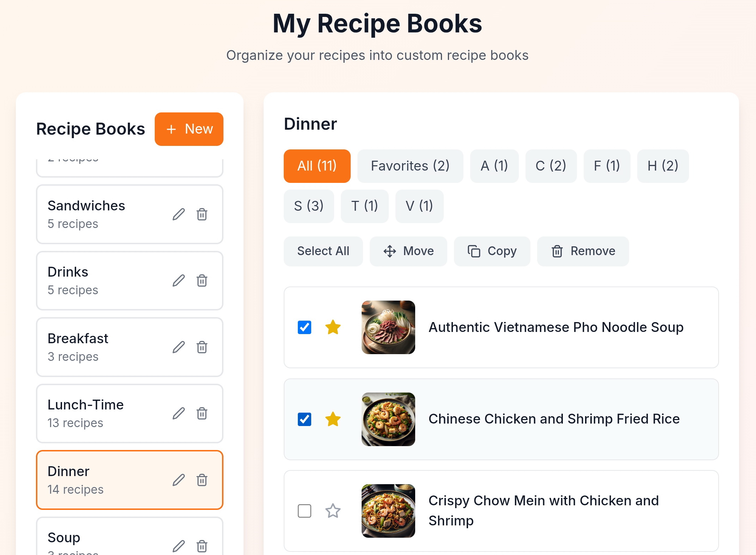The width and height of the screenshot is (756, 555).
Task: Open the Pho Noodle Soup thumbnail
Action: coord(388,327)
